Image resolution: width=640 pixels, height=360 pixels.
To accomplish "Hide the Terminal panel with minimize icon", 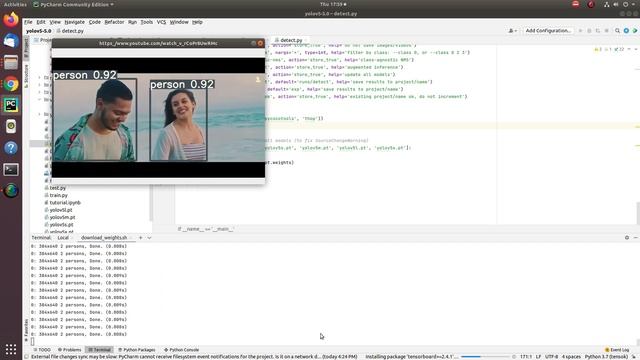I will pos(636,238).
